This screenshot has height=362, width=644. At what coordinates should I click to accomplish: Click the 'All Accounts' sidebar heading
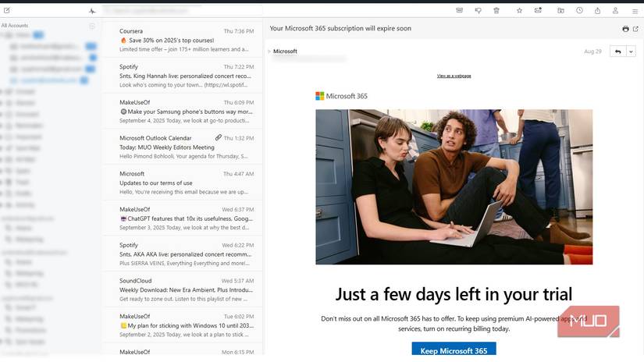point(15,26)
